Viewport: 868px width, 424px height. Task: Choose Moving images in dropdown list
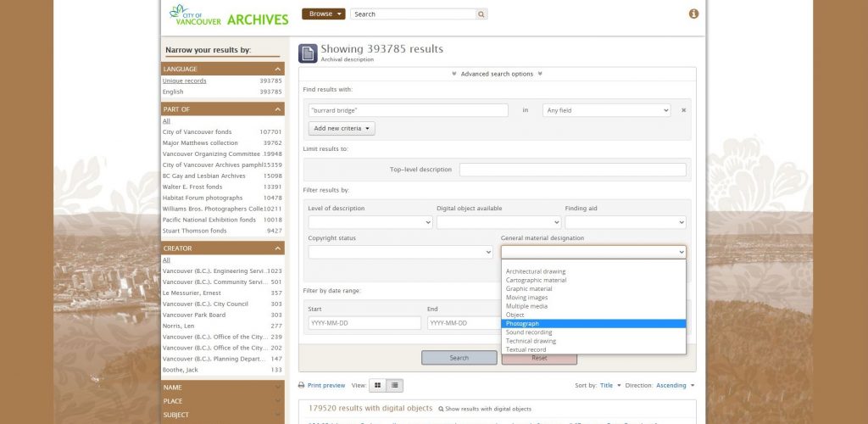pos(526,298)
